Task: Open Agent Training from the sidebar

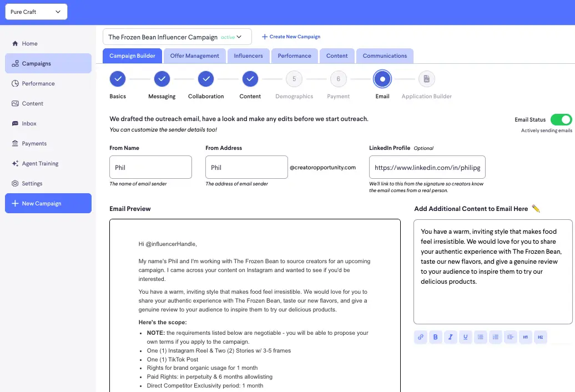Action: coord(48,164)
